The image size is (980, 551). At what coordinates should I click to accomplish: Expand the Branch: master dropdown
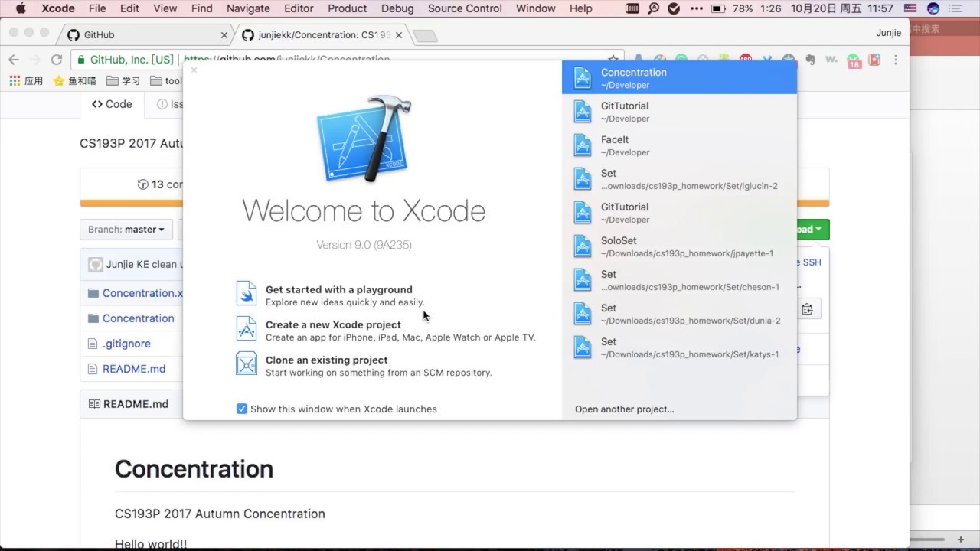(x=126, y=230)
